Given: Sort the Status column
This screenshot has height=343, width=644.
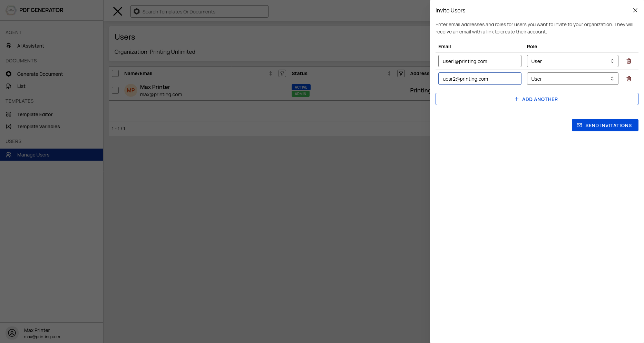Looking at the screenshot, I should tap(389, 73).
